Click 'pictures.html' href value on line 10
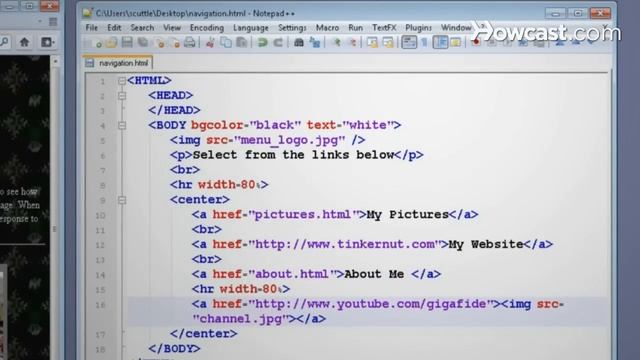The image size is (640, 360). tap(302, 215)
